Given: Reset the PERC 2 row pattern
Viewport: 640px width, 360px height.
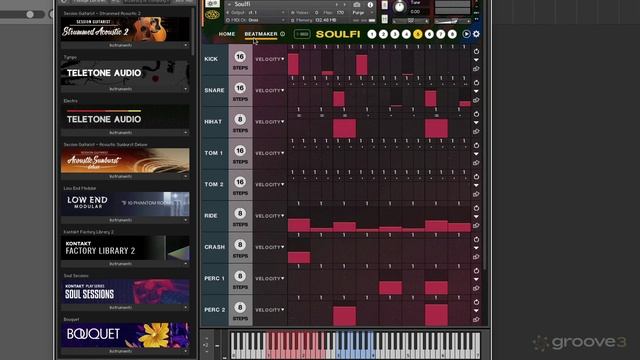Looking at the screenshot, I should (x=476, y=302).
